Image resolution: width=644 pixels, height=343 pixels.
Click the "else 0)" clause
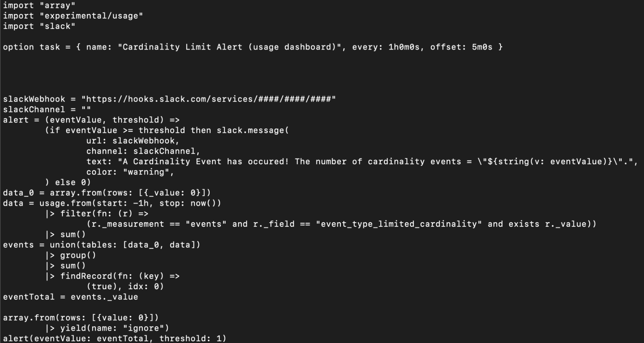coord(72,182)
